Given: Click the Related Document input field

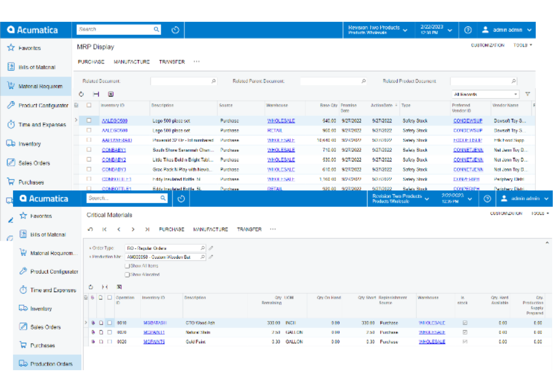Looking at the screenshot, I should 181,81.
